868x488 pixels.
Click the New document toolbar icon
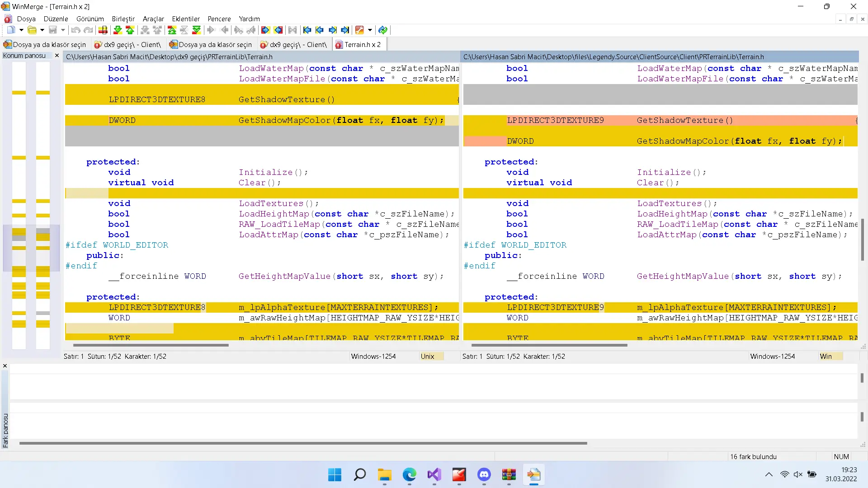[x=11, y=30]
